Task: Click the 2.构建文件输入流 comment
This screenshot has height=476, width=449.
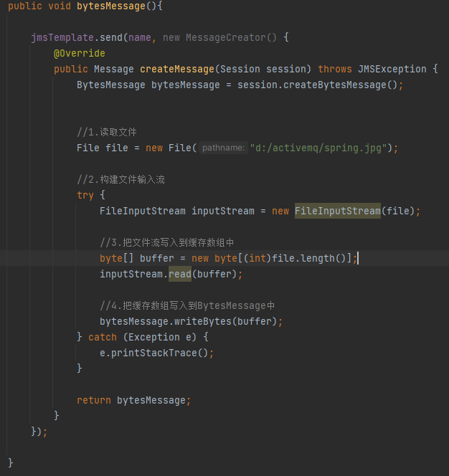Action: [121, 179]
